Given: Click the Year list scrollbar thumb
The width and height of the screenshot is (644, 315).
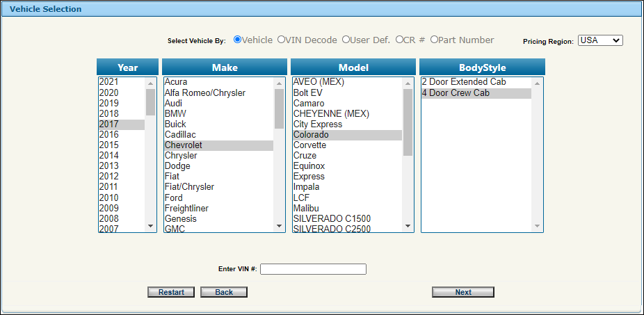Looking at the screenshot, I should click(150, 102).
